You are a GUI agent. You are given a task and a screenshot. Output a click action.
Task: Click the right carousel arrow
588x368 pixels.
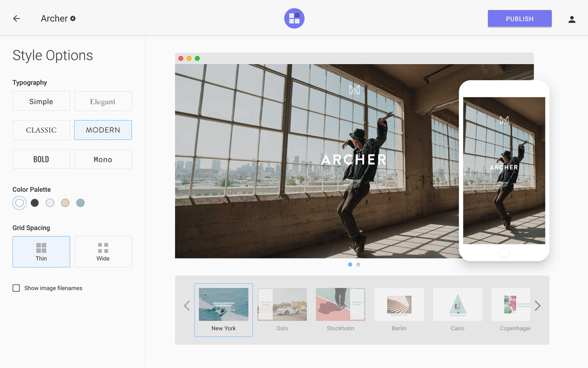538,306
